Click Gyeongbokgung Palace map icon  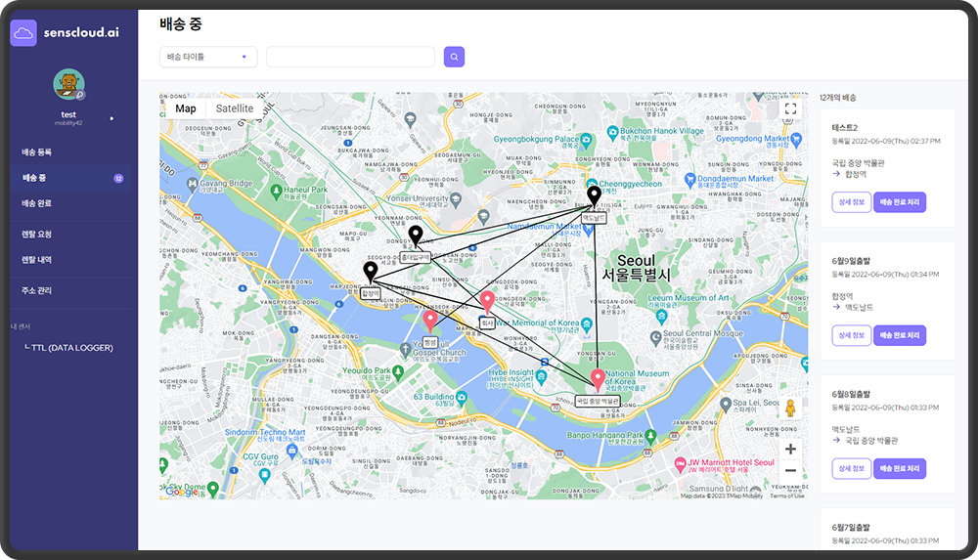click(586, 140)
